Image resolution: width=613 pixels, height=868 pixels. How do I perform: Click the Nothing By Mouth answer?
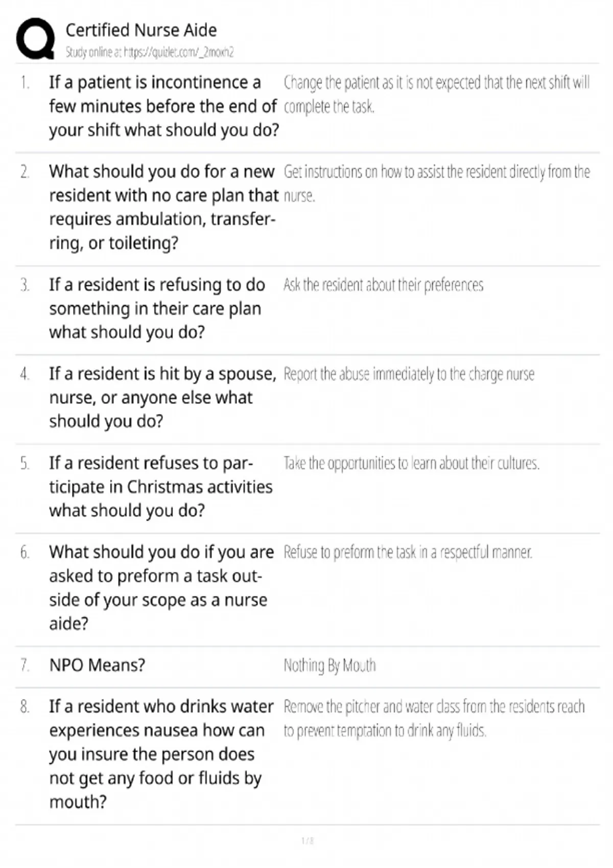(x=329, y=666)
